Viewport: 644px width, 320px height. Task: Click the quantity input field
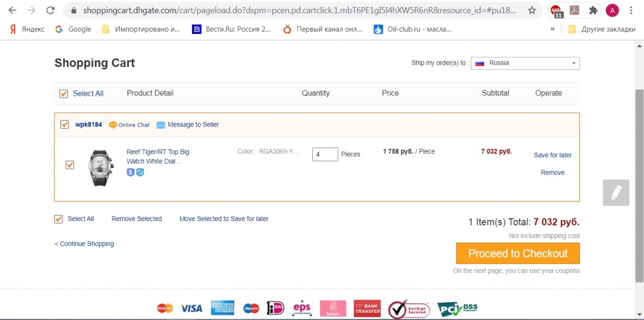[x=325, y=154]
